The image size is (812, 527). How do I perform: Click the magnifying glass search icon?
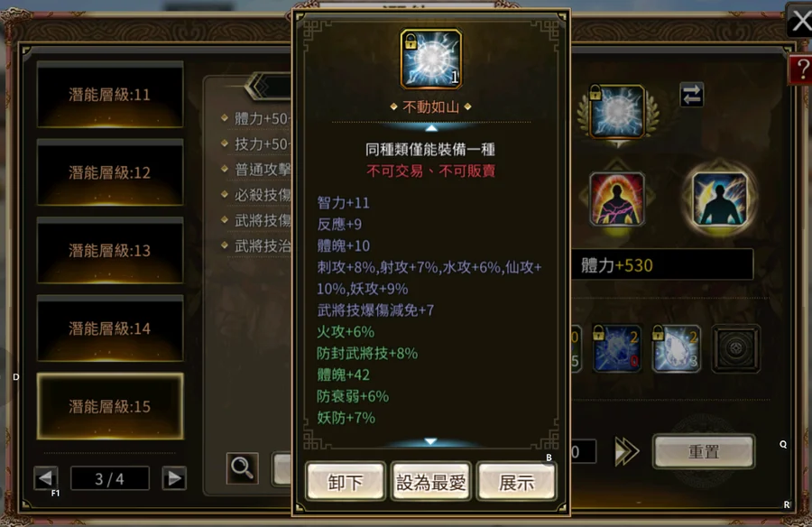pyautogui.click(x=242, y=468)
